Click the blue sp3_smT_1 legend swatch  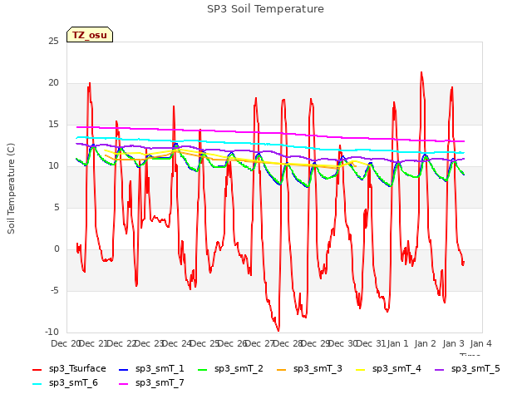click(124, 369)
